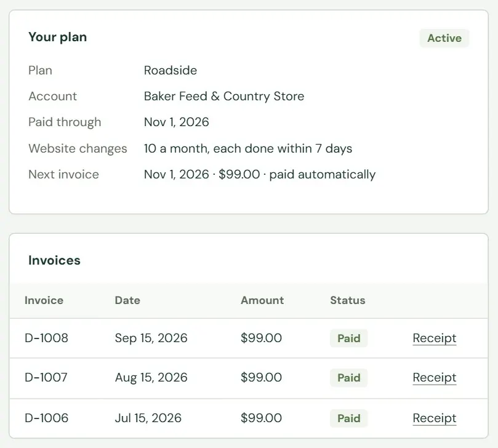
Task: Click '10 a month, each done within 7 days'
Action: 247,148
